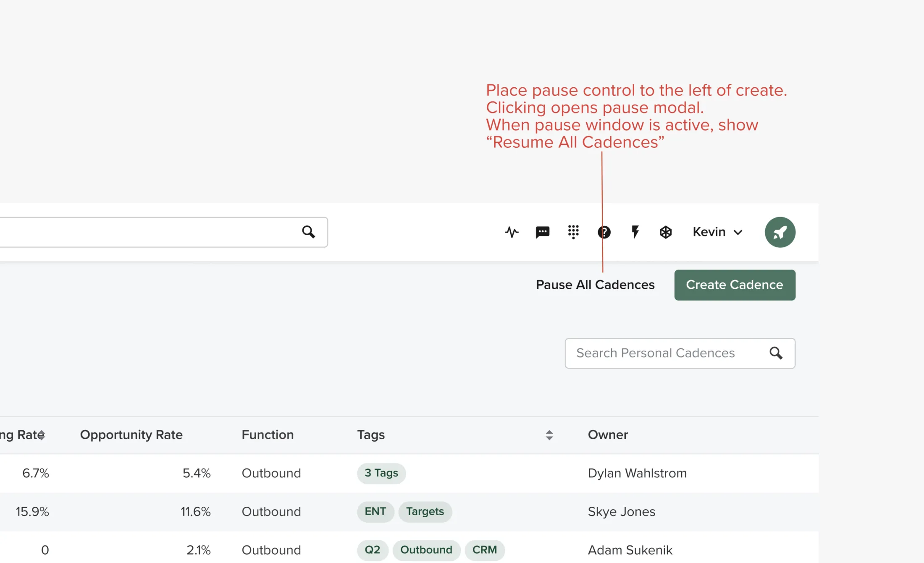924x563 pixels.
Task: Sort by the Rate column arrows
Action: pyautogui.click(x=41, y=435)
